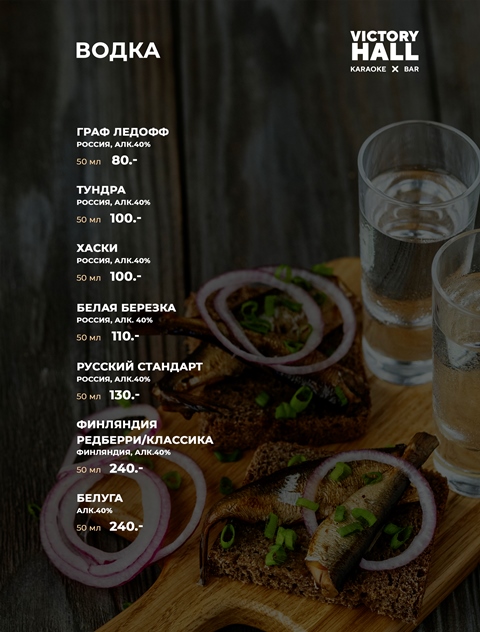Click the Victory Hall logo
This screenshot has width=480, height=632.
pyautogui.click(x=384, y=52)
